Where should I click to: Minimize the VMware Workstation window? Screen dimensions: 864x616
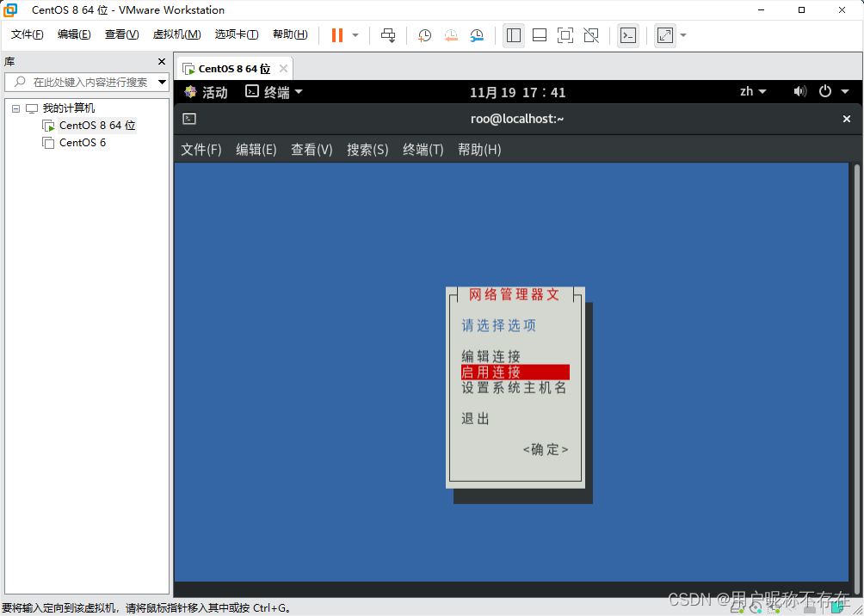762,10
